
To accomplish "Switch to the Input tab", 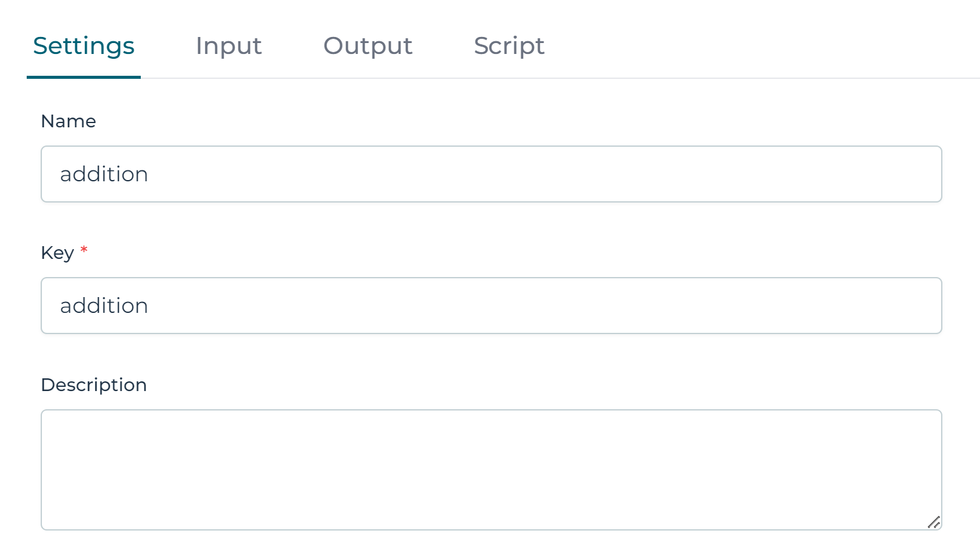I will 229,46.
